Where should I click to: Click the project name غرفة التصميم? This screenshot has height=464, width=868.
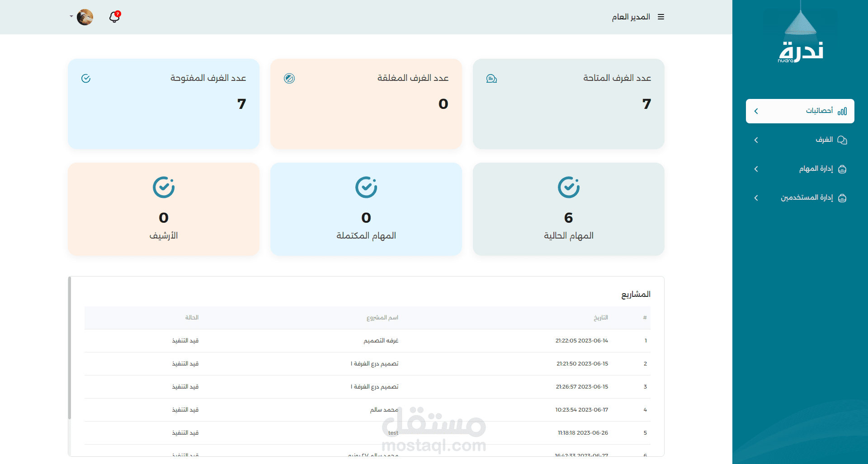pyautogui.click(x=381, y=341)
